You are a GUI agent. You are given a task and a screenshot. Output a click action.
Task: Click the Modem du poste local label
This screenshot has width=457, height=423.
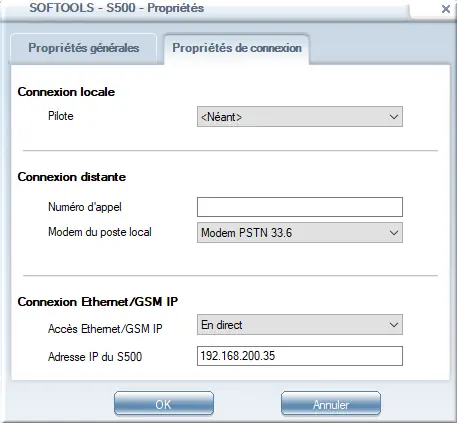pyautogui.click(x=100, y=232)
